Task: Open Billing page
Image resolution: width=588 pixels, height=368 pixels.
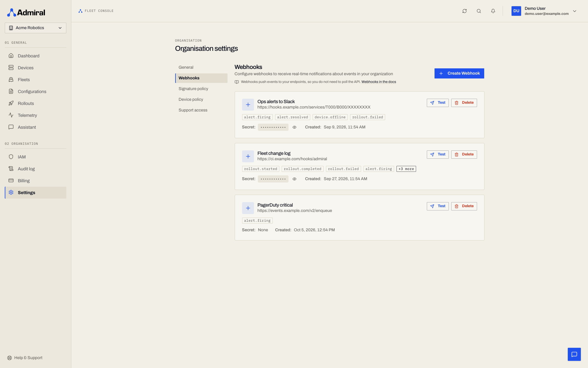Action: [35, 181]
